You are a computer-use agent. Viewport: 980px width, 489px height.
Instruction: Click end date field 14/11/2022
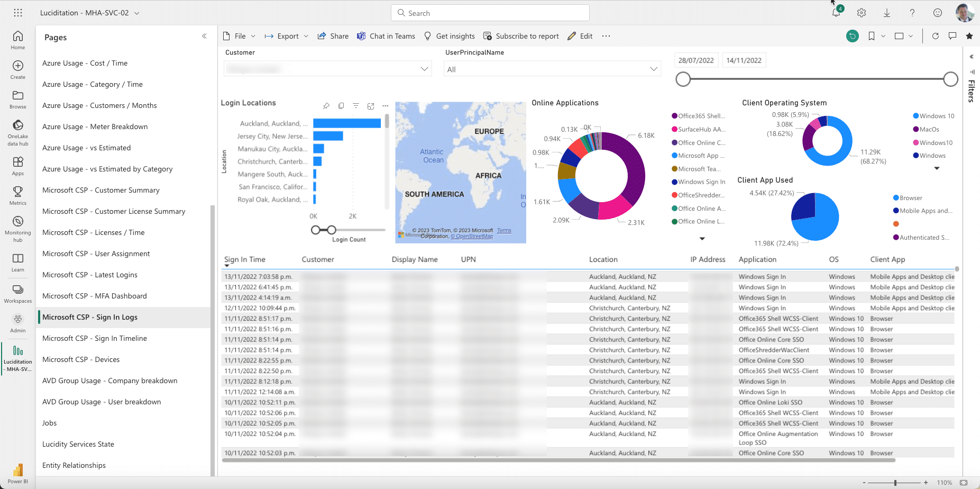click(x=744, y=60)
